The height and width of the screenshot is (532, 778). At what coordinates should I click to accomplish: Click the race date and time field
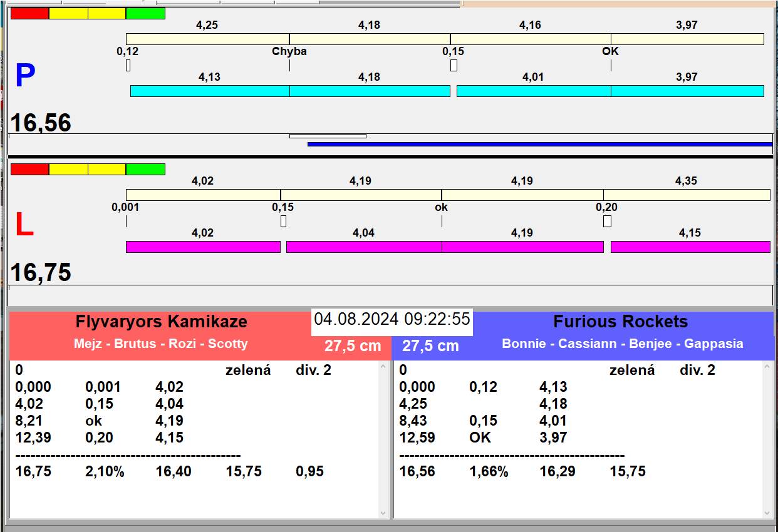(x=392, y=319)
